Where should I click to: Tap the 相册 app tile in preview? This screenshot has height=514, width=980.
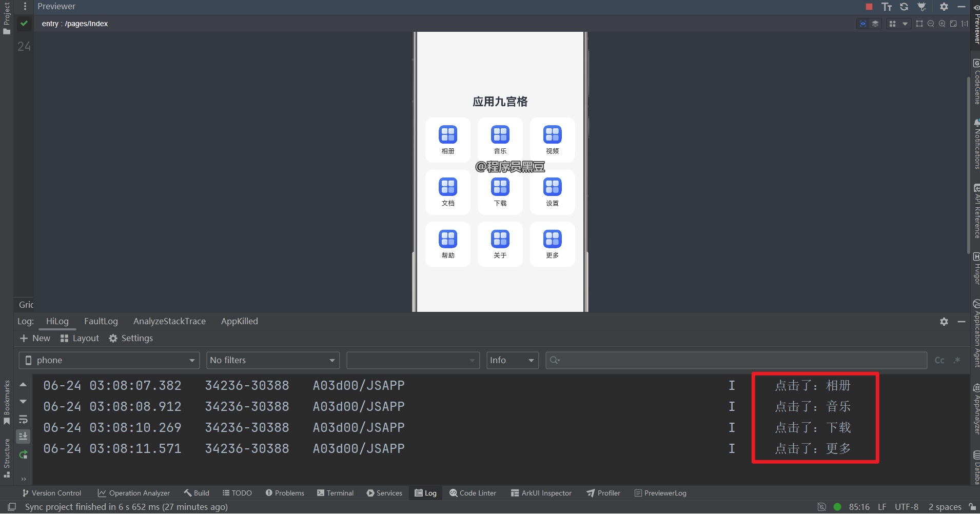pos(448,140)
